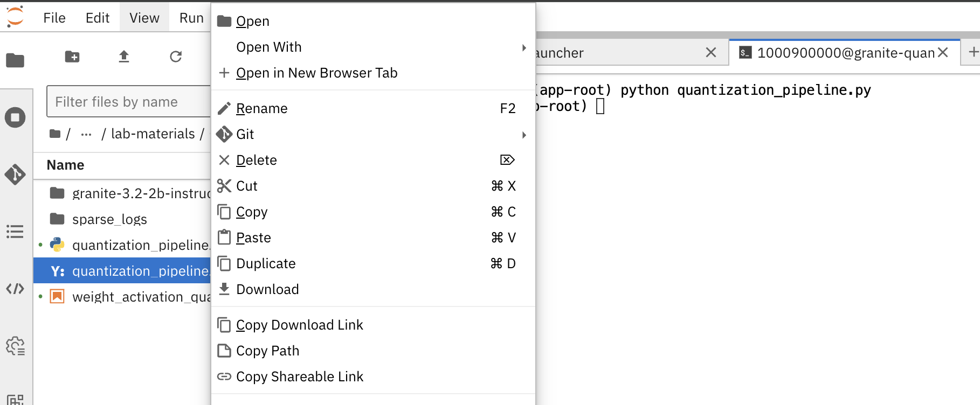Click the lab-materials breadcrumb link

(153, 134)
